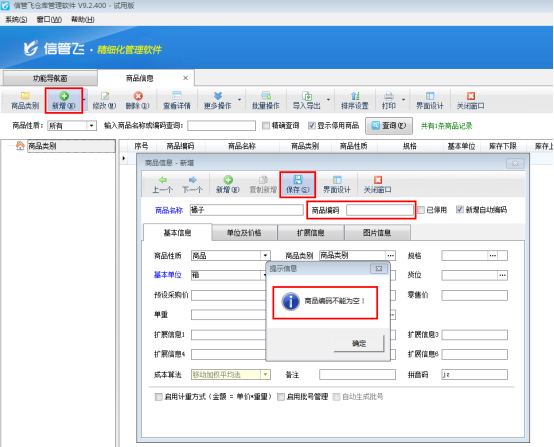Expand the 更多操作 dropdown arrow
This screenshot has height=447, width=554.
240,100
